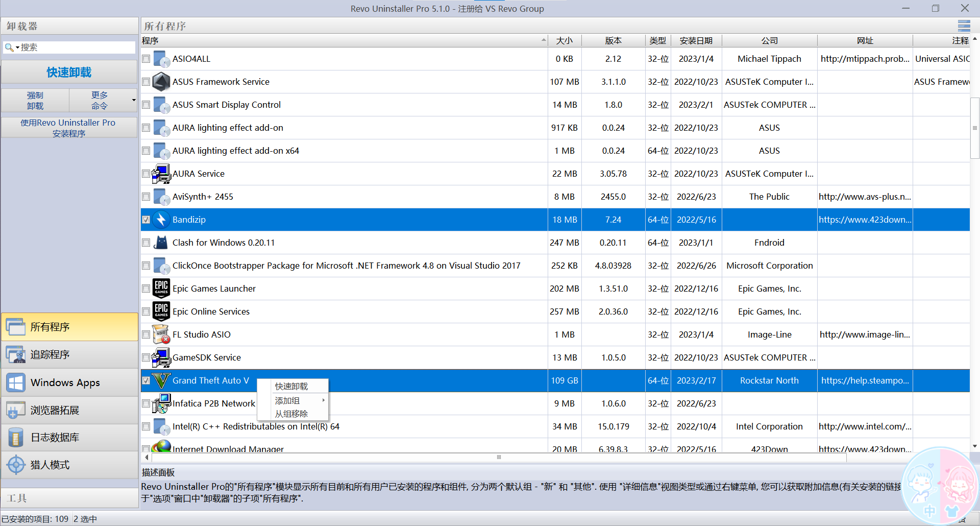Image resolution: width=980 pixels, height=526 pixels.
Task: Click the ASUS Smart Display Control icon
Action: coord(161,105)
